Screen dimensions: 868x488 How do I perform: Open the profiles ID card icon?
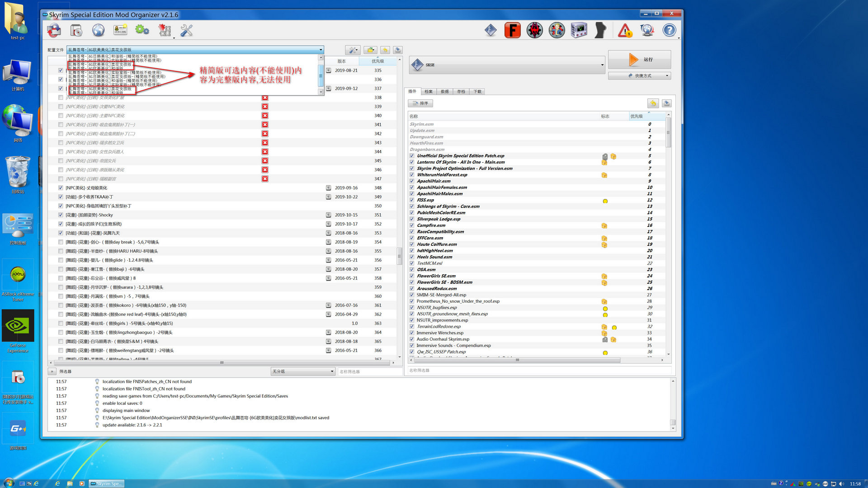click(x=120, y=30)
